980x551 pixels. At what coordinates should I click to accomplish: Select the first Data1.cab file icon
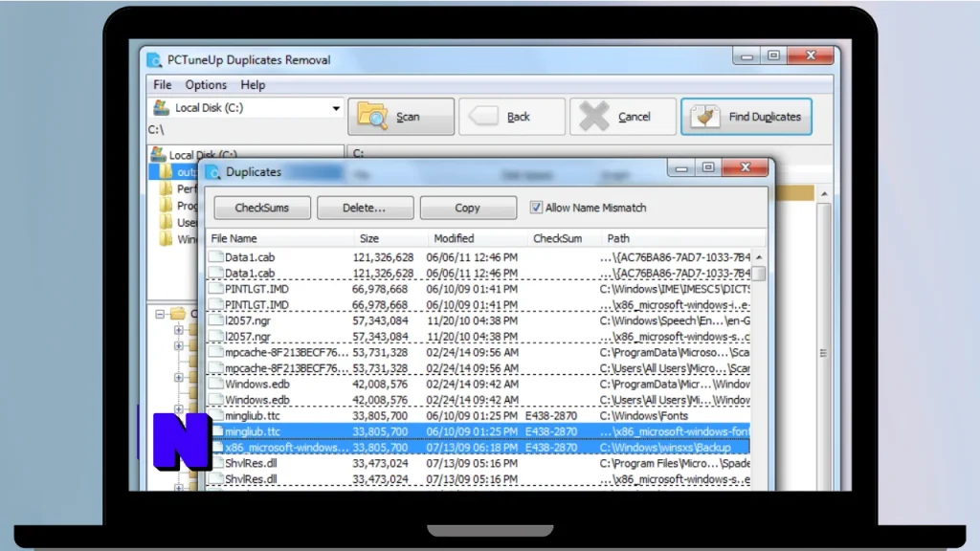click(215, 256)
